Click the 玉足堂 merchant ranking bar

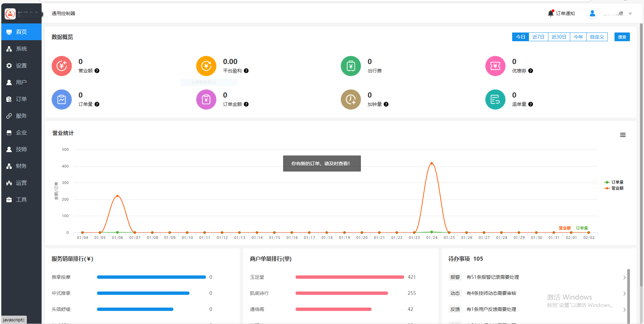350,277
